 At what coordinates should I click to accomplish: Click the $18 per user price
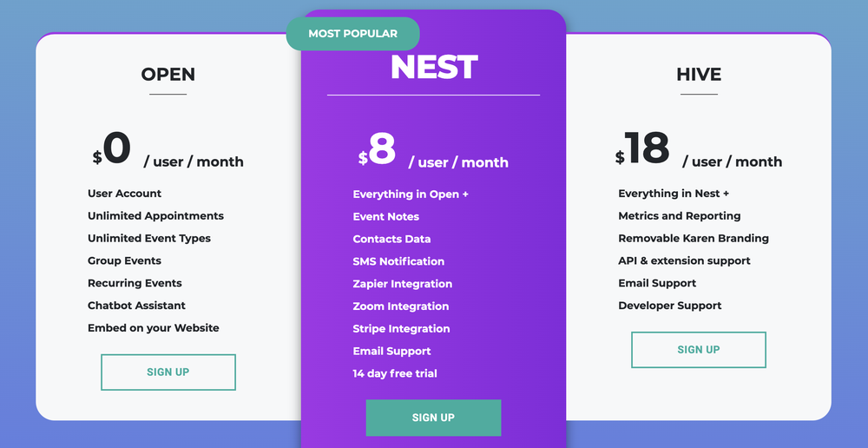click(x=699, y=150)
